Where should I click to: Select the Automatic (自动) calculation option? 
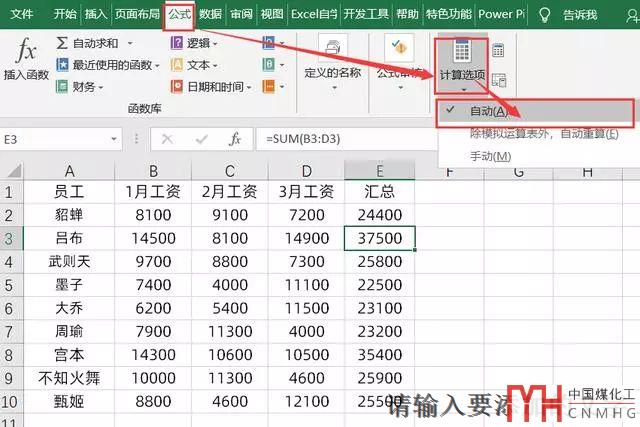(490, 111)
